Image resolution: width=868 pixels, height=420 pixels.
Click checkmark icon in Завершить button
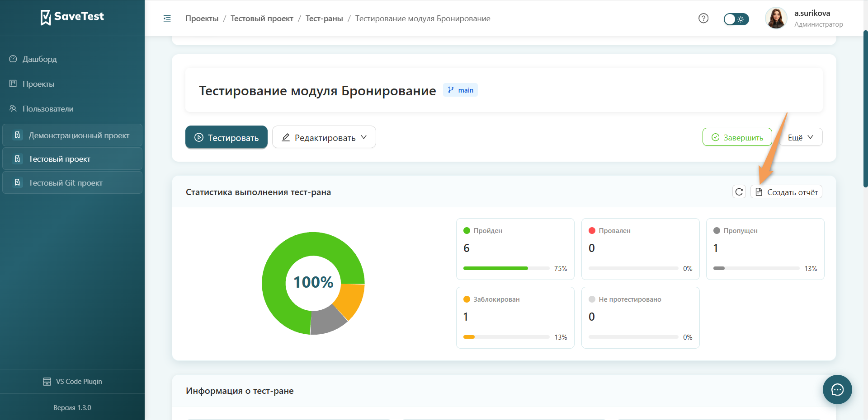click(x=715, y=137)
